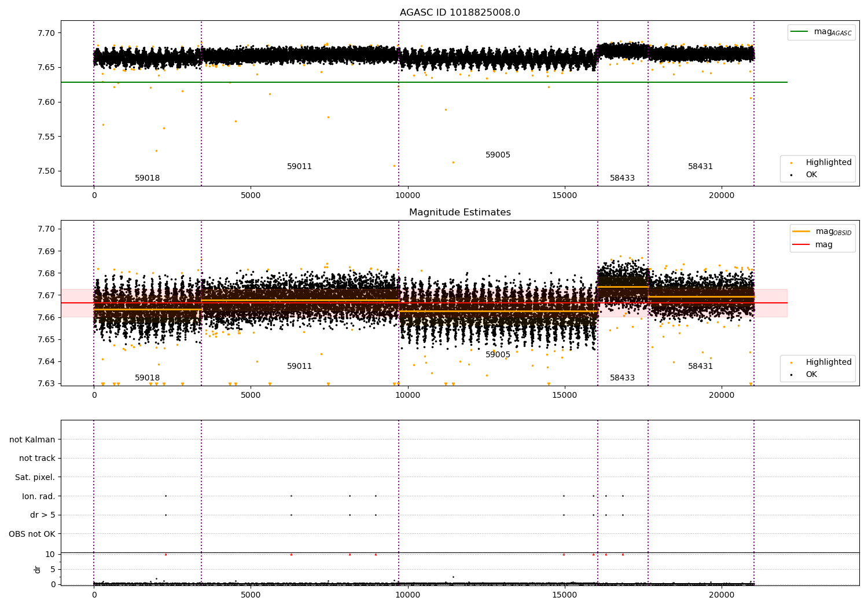
Task: Select obsid label 58433 in Magnitude Estimates plot
Action: pyautogui.click(x=623, y=378)
